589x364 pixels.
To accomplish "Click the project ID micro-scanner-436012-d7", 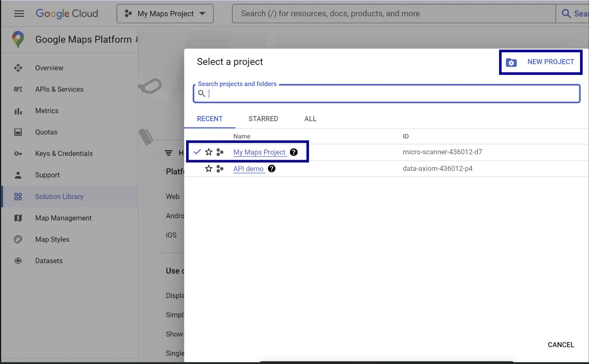I will 442,152.
